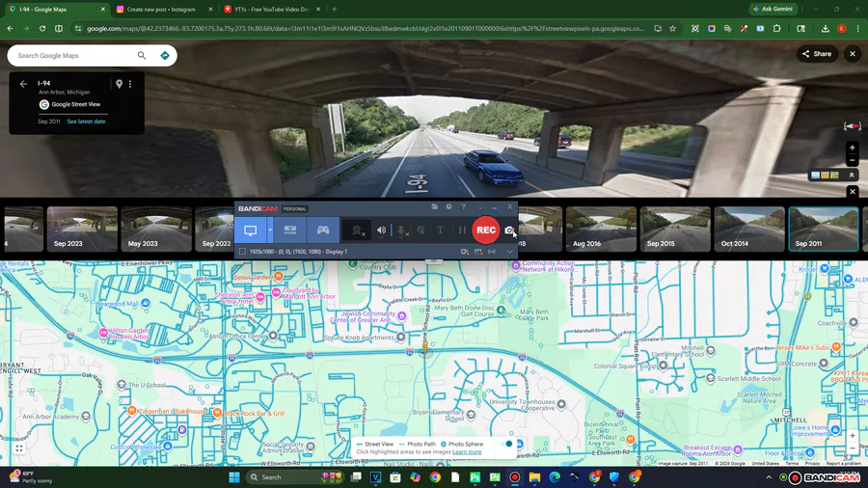Toggle the Street View layer switch

point(506,444)
